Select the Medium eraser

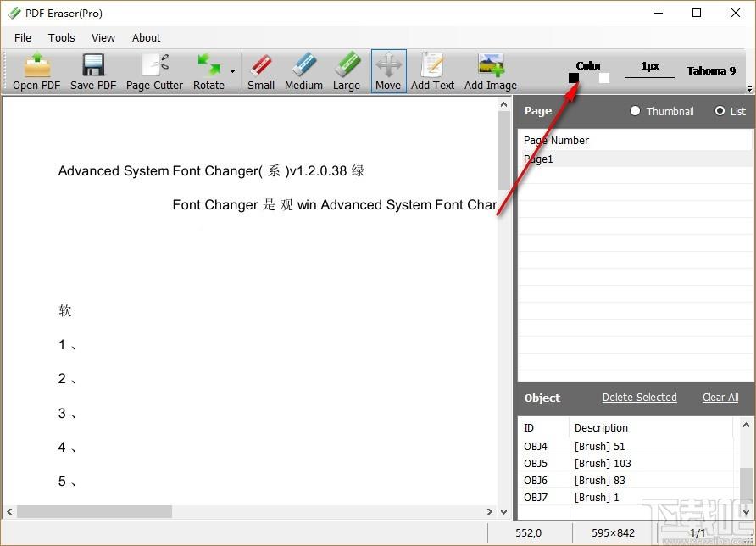(x=303, y=71)
